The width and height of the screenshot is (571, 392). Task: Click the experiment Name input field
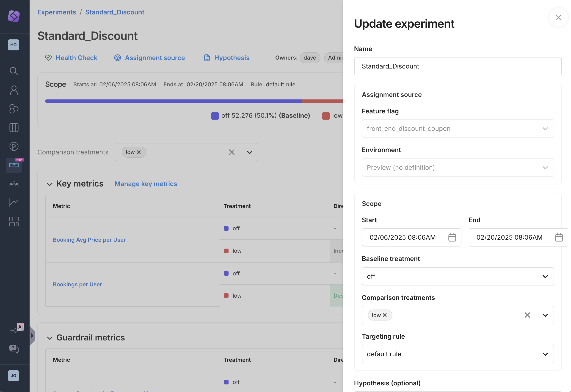458,66
